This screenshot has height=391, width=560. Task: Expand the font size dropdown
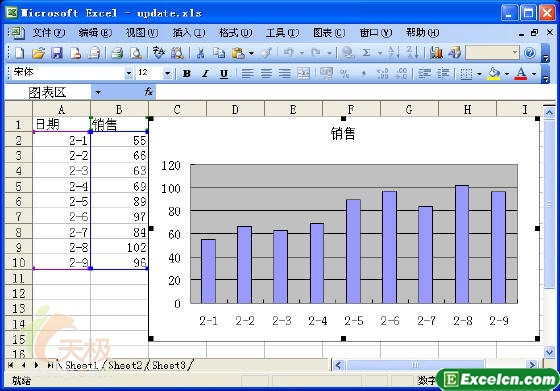(167, 74)
